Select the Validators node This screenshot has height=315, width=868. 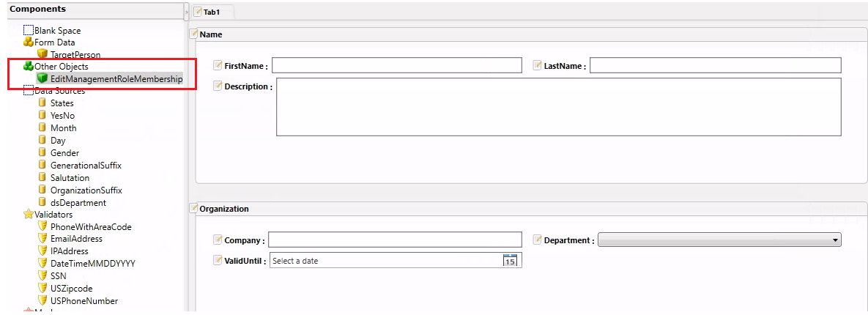(x=53, y=214)
